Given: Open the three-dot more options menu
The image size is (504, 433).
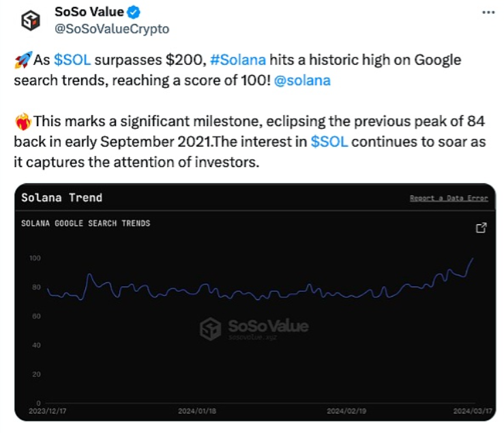Looking at the screenshot, I should 488,13.
